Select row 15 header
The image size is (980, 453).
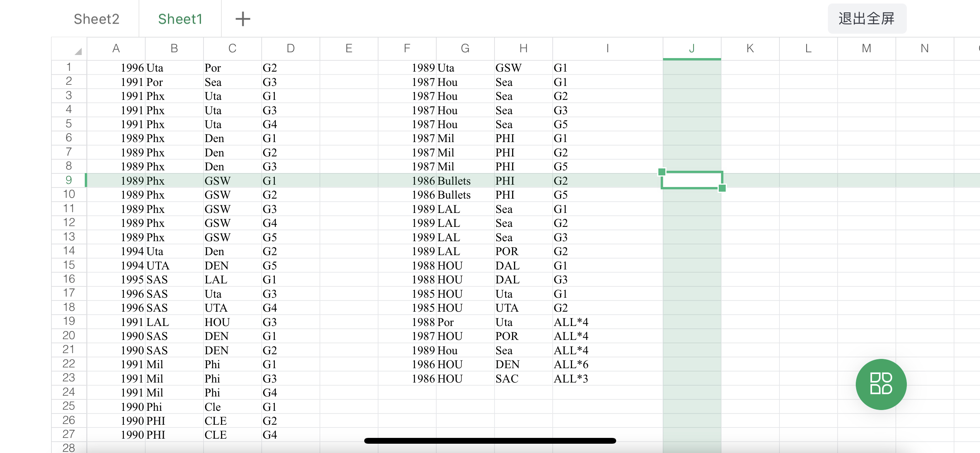click(69, 265)
